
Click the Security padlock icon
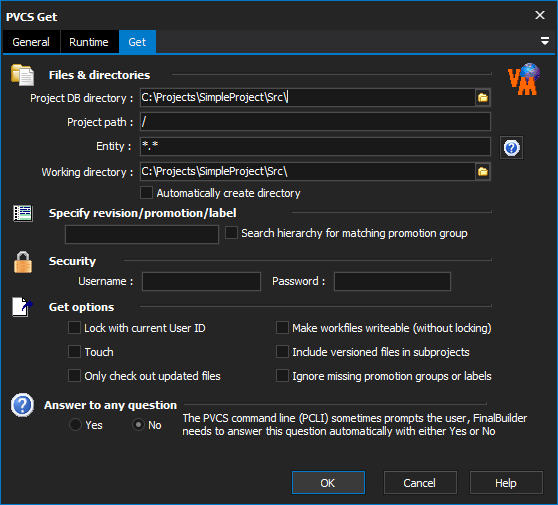tap(23, 262)
